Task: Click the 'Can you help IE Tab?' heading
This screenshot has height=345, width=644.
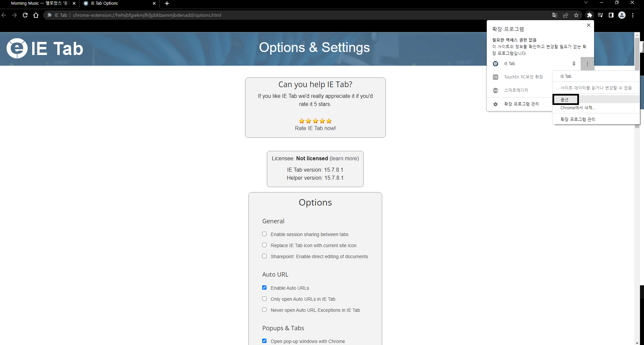Action: coord(315,84)
